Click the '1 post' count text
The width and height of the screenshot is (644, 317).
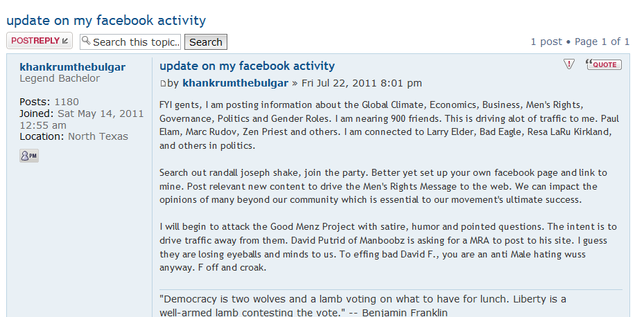[546, 42]
